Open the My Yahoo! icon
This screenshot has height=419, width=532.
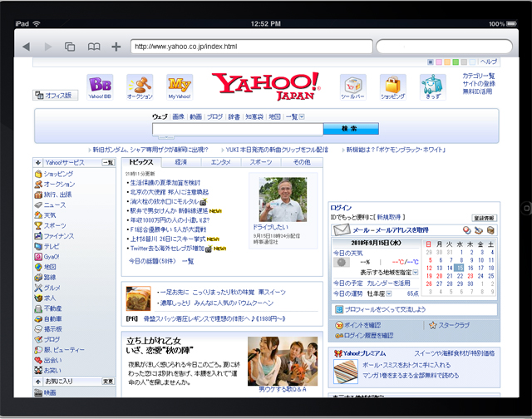[180, 87]
